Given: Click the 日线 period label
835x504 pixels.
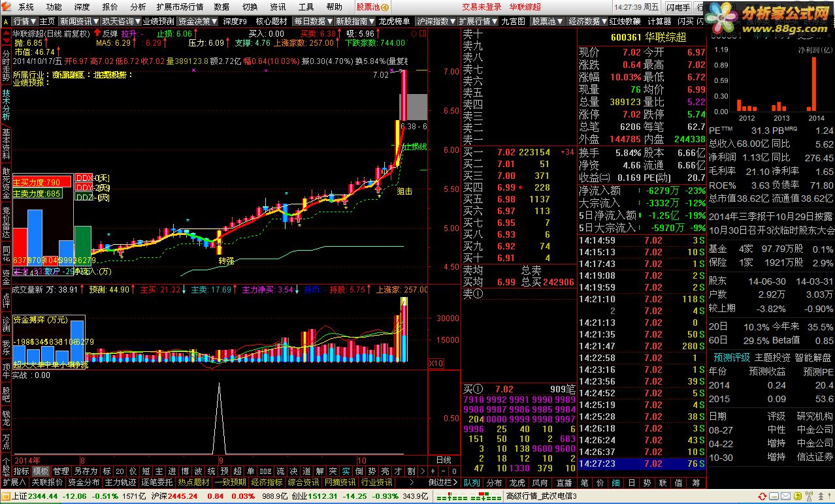Looking at the screenshot, I should [x=443, y=460].
